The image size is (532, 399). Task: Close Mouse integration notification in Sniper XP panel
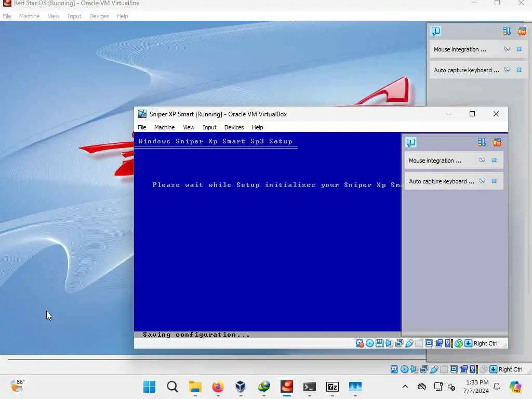[494, 160]
